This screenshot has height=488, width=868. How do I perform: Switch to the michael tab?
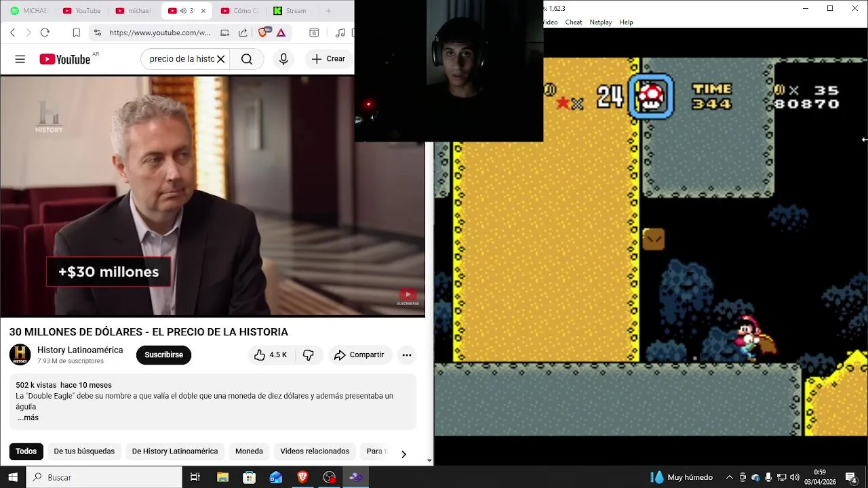coord(134,11)
